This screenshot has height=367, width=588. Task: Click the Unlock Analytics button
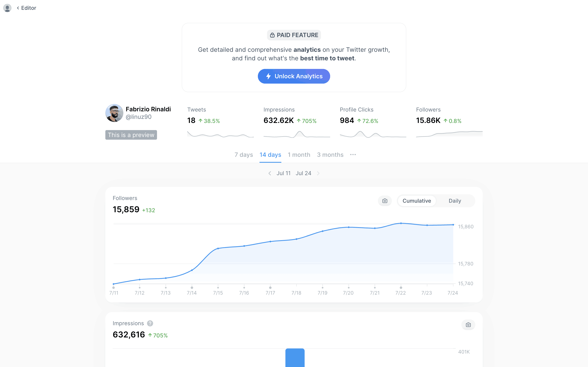294,76
